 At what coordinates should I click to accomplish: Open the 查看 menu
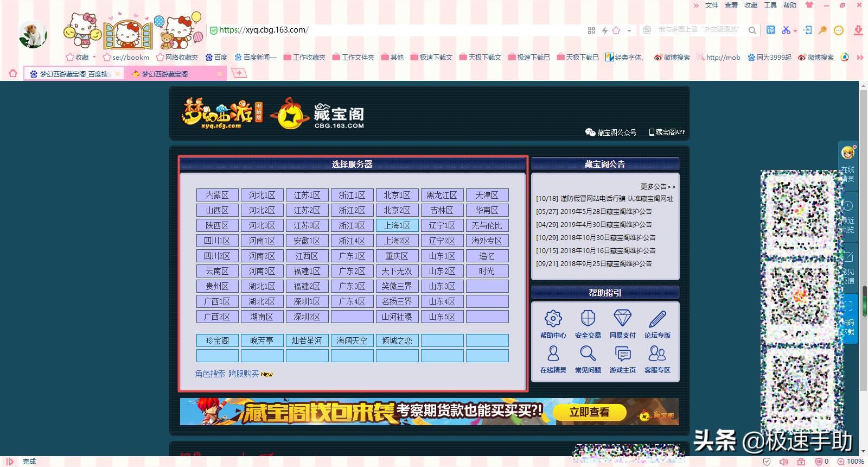pyautogui.click(x=731, y=5)
